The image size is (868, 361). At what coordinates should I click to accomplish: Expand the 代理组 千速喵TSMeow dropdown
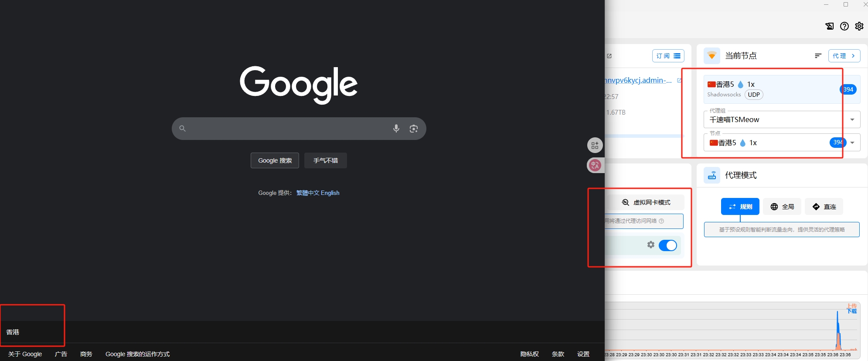782,119
